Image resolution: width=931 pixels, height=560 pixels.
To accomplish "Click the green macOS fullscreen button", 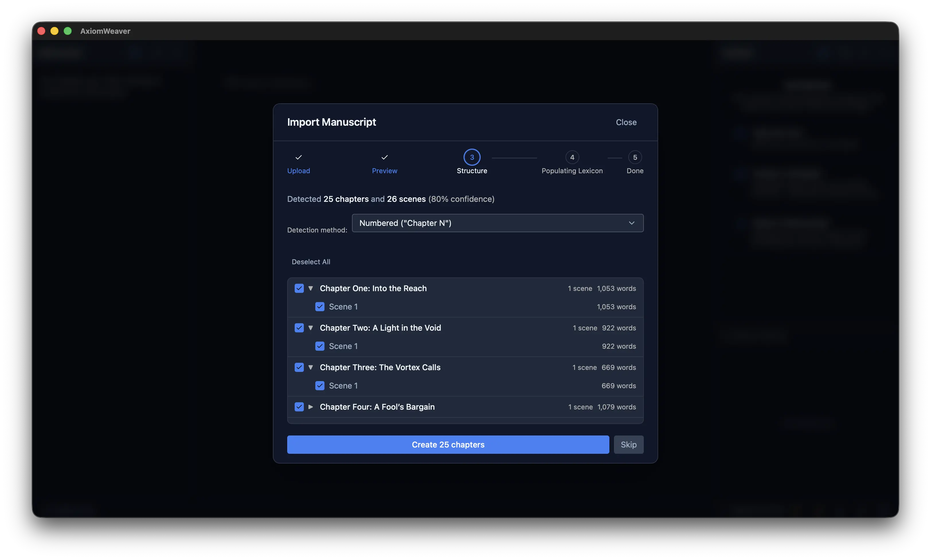I will (68, 31).
